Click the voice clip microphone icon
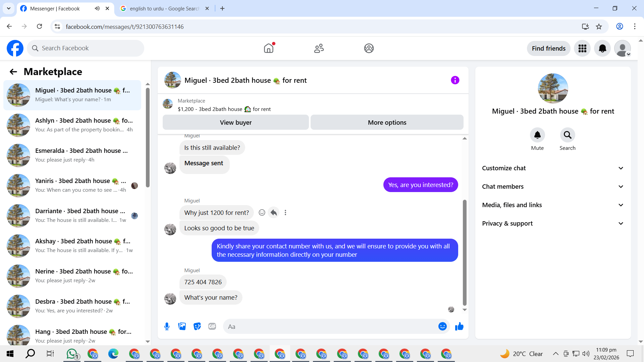The image size is (644, 362). click(x=167, y=326)
